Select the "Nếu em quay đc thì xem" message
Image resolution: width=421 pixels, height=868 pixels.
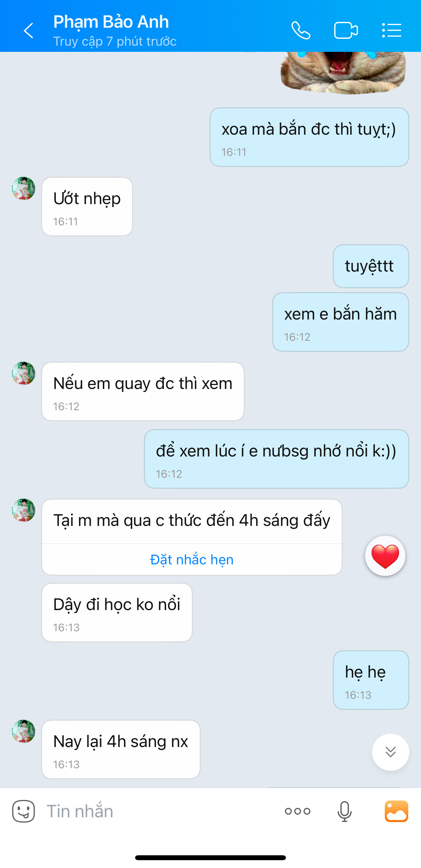[143, 391]
